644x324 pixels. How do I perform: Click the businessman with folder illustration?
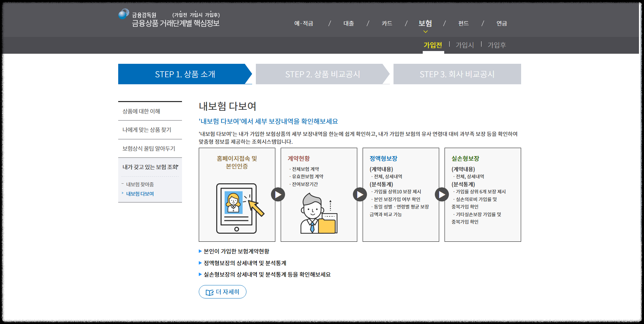[x=319, y=213]
